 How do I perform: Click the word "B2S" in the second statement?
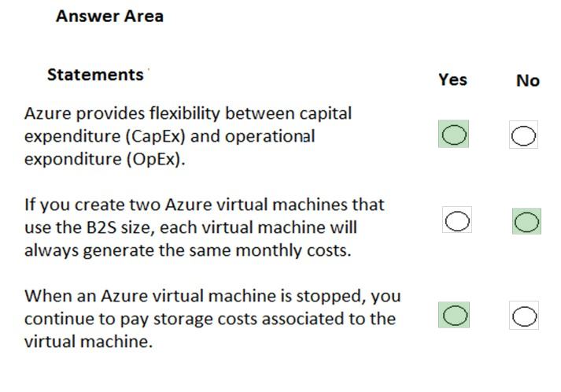93,228
